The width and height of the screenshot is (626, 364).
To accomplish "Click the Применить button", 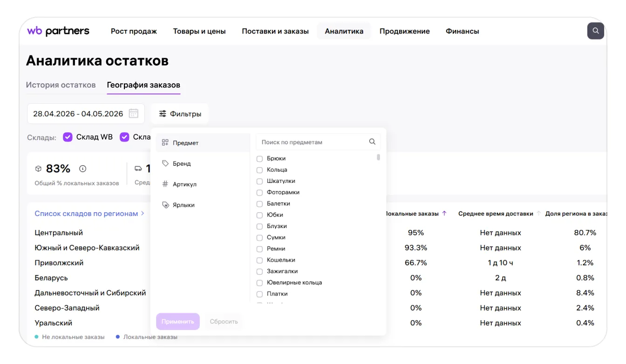I will coord(178,322).
